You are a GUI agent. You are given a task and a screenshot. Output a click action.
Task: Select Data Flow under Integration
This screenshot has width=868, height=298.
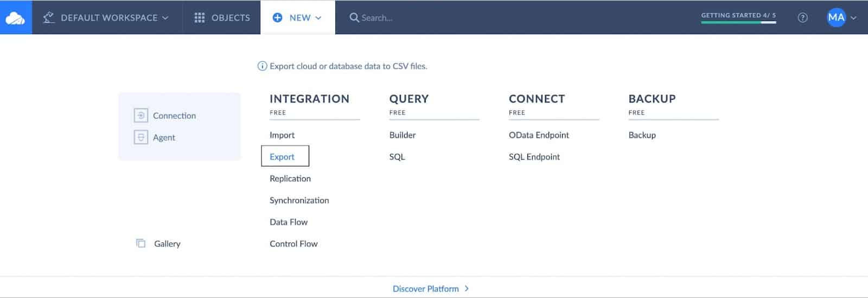(x=289, y=222)
